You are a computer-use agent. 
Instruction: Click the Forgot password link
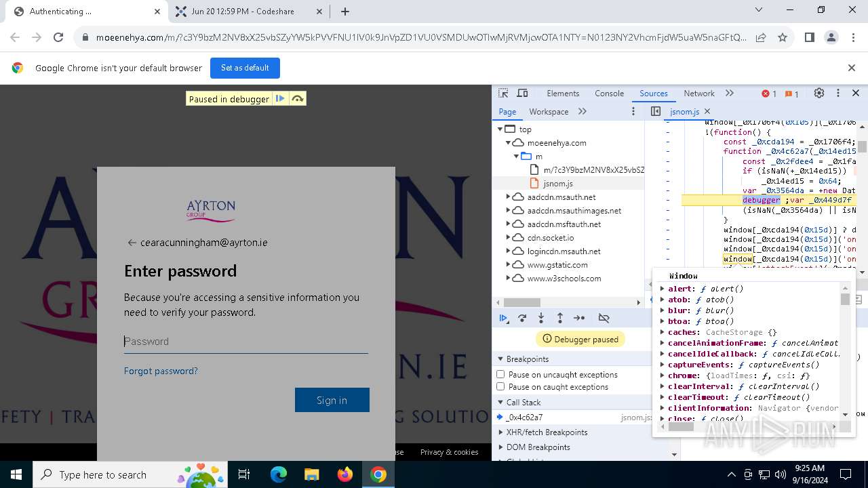(x=161, y=371)
